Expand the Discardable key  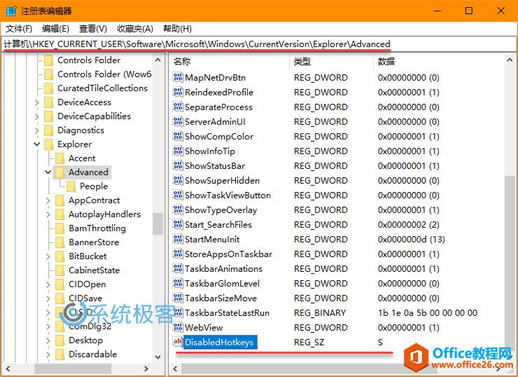(x=48, y=354)
